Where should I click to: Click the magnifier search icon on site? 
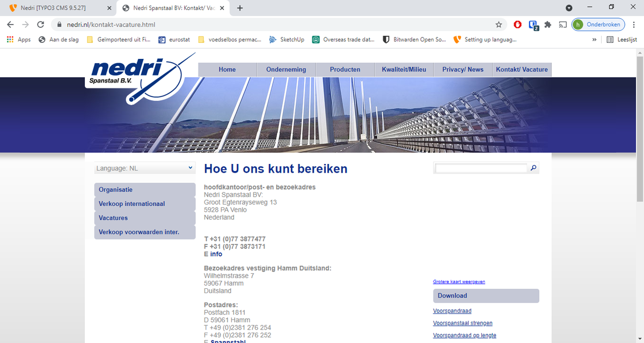tap(533, 168)
